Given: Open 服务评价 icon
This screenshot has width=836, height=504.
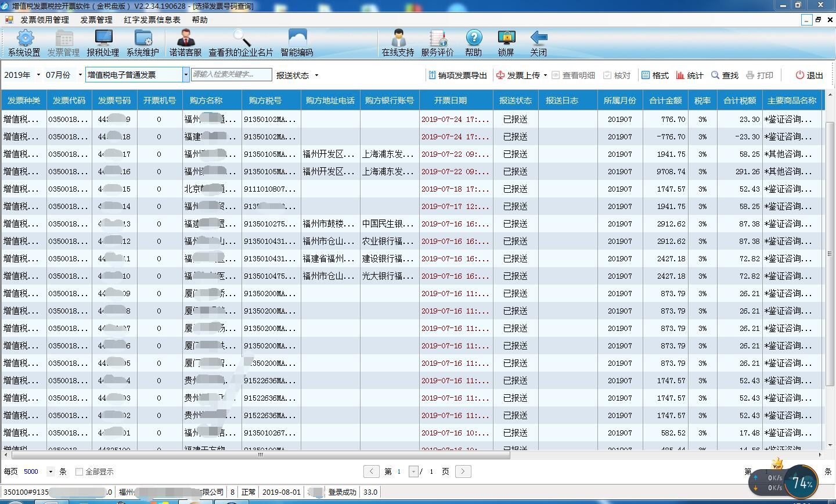Looking at the screenshot, I should 437,43.
